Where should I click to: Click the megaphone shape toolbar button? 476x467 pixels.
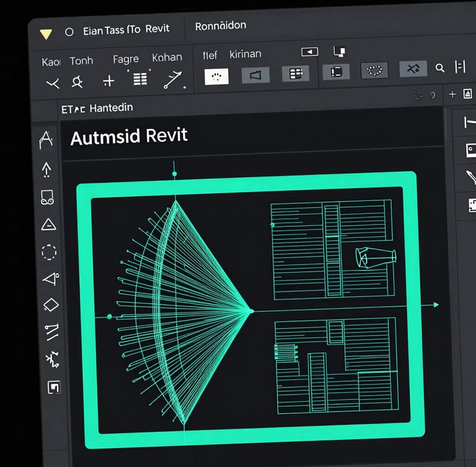(x=255, y=75)
